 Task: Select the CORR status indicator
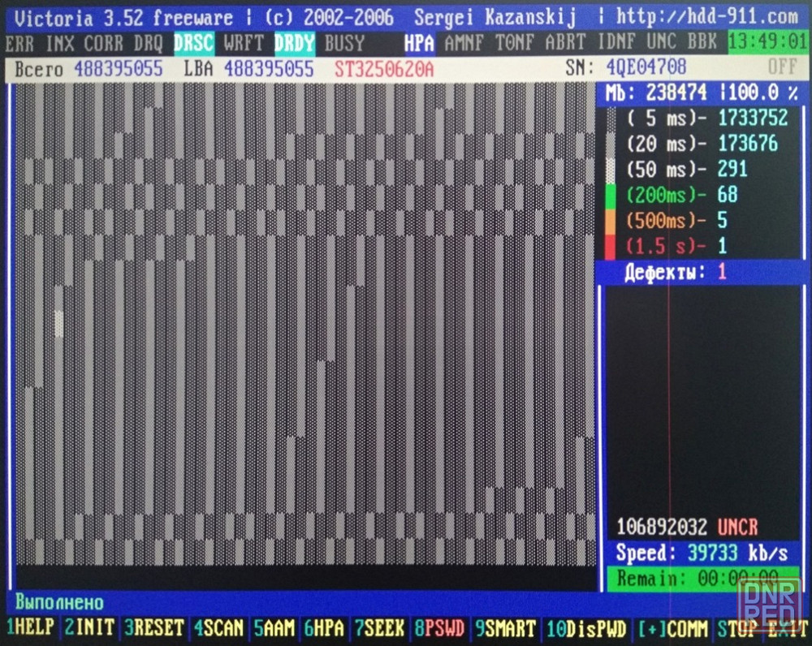pyautogui.click(x=104, y=44)
